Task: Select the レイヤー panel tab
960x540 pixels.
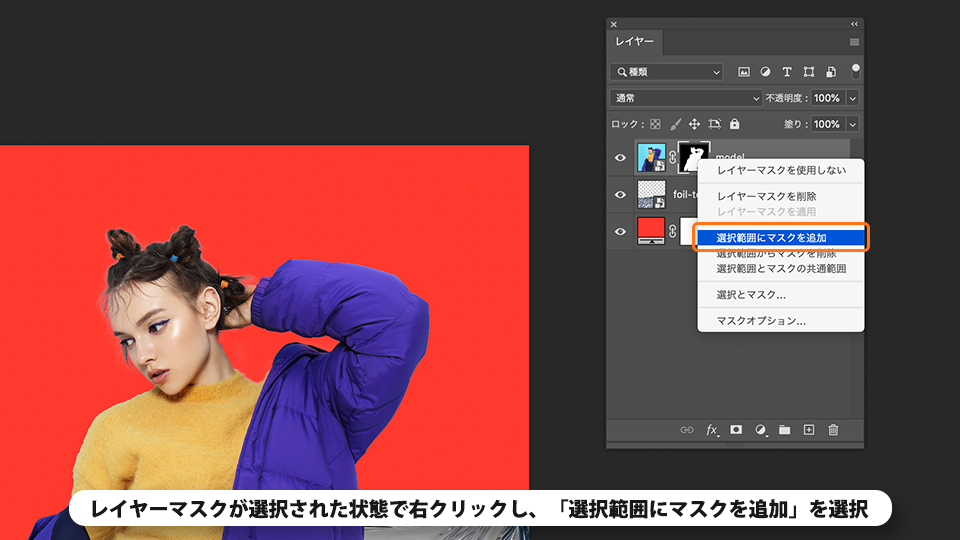Action: coord(634,42)
